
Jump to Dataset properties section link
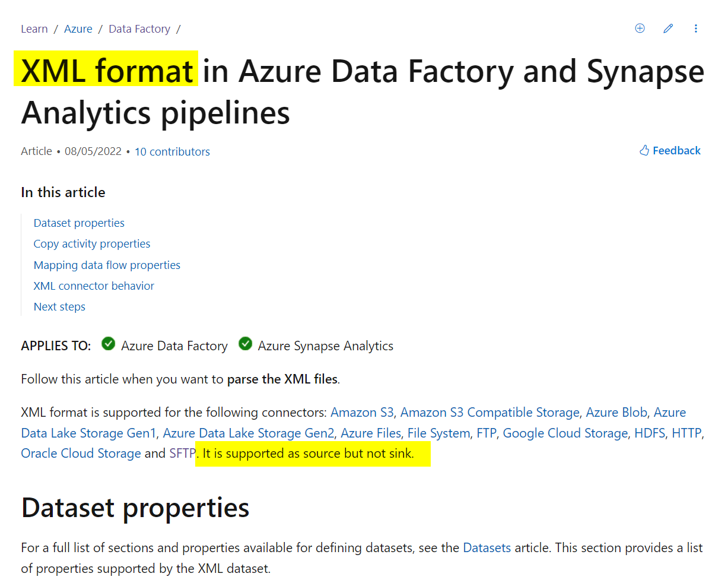pyautogui.click(x=79, y=223)
